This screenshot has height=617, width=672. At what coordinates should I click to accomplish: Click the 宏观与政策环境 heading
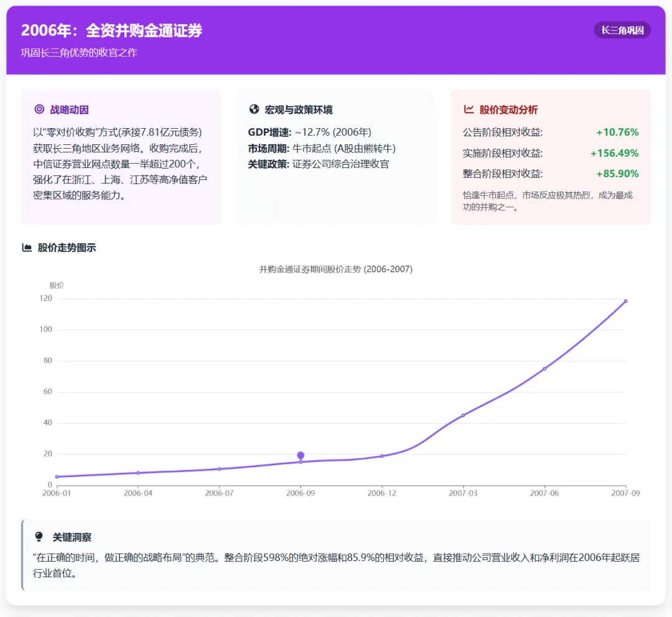coord(298,109)
